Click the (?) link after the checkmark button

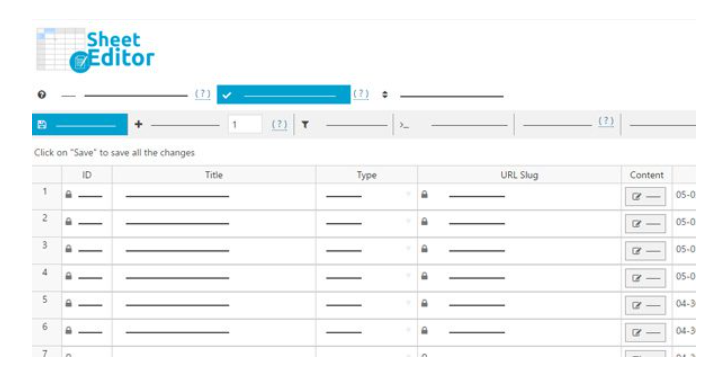coord(361,94)
